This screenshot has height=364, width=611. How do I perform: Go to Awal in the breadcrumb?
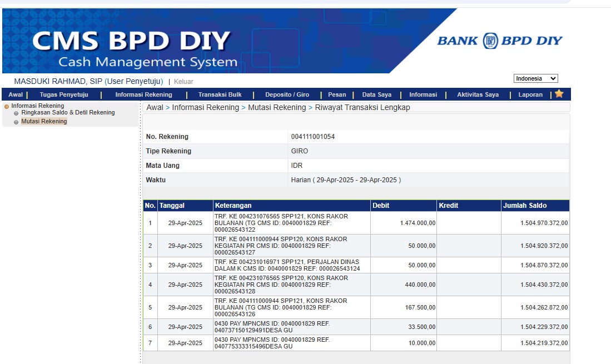(155, 107)
